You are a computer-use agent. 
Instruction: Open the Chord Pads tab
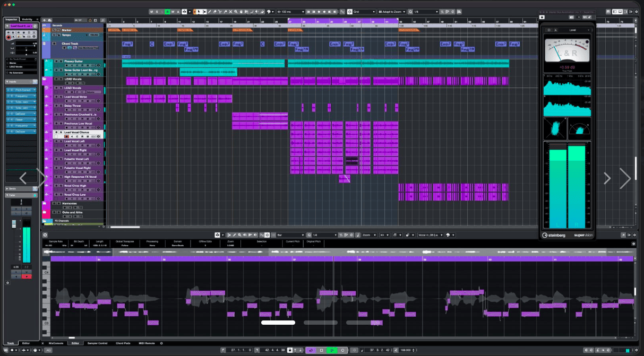pos(123,343)
